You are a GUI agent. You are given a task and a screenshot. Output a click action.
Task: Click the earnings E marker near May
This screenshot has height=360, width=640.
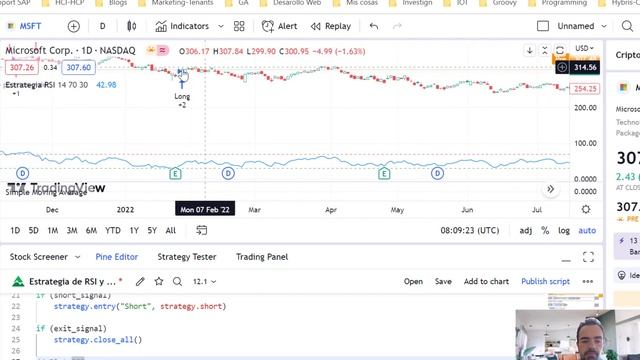tap(384, 174)
